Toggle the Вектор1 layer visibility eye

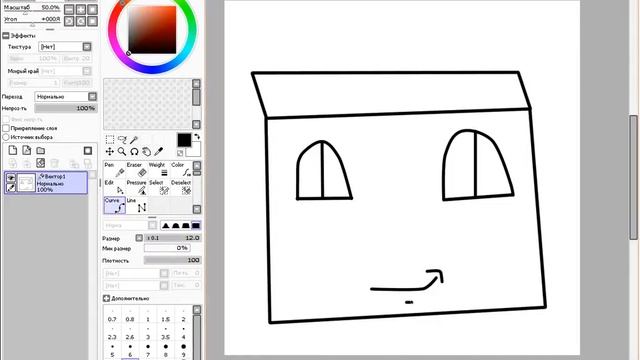11,178
